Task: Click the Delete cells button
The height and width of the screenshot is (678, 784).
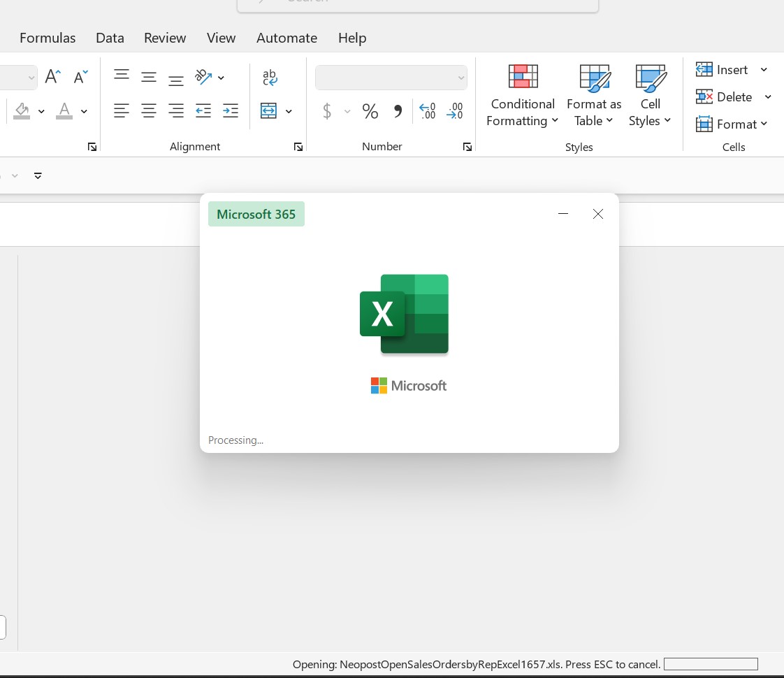Action: pyautogui.click(x=723, y=96)
